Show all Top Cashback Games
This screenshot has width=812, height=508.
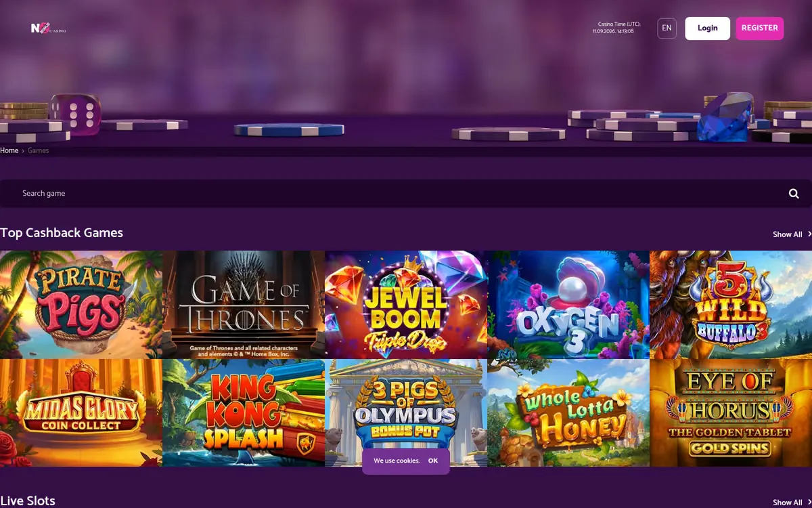792,234
